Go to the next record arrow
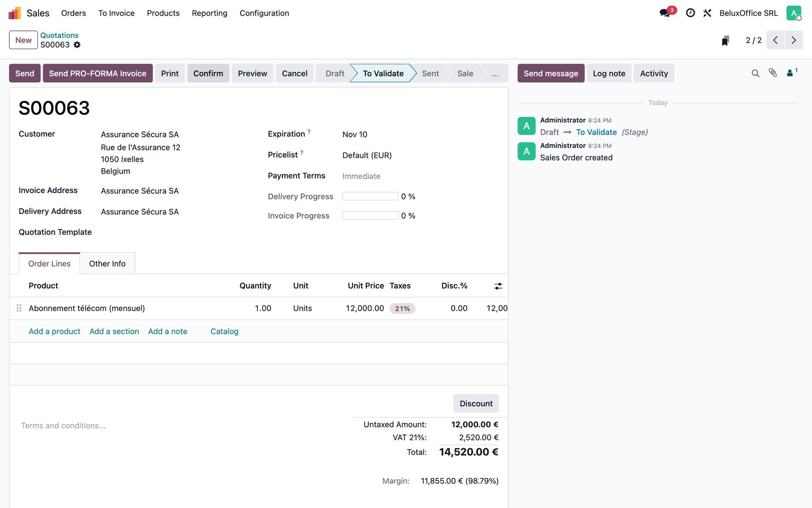The image size is (812, 508). point(794,40)
